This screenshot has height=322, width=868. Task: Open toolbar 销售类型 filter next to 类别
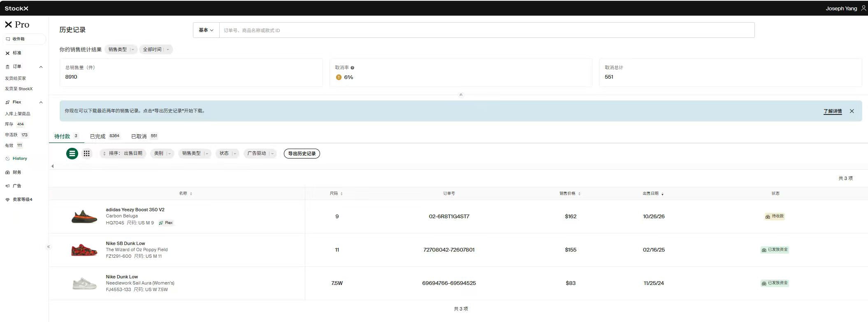[x=195, y=153]
